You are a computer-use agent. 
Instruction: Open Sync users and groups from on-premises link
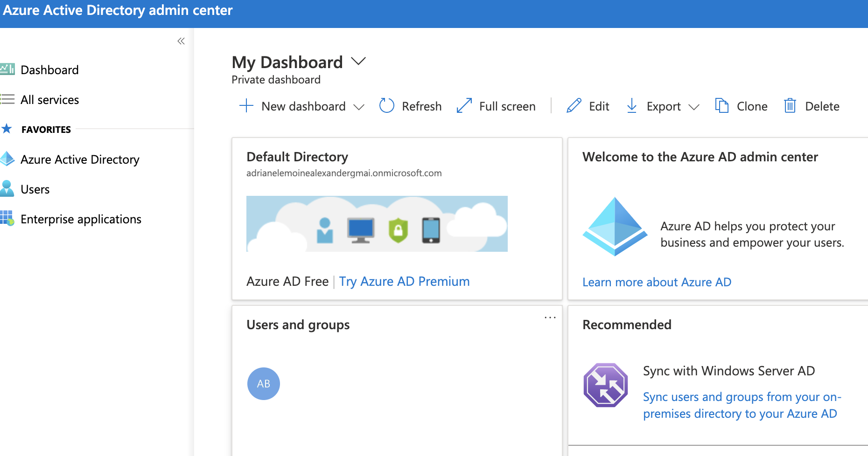[x=742, y=405]
